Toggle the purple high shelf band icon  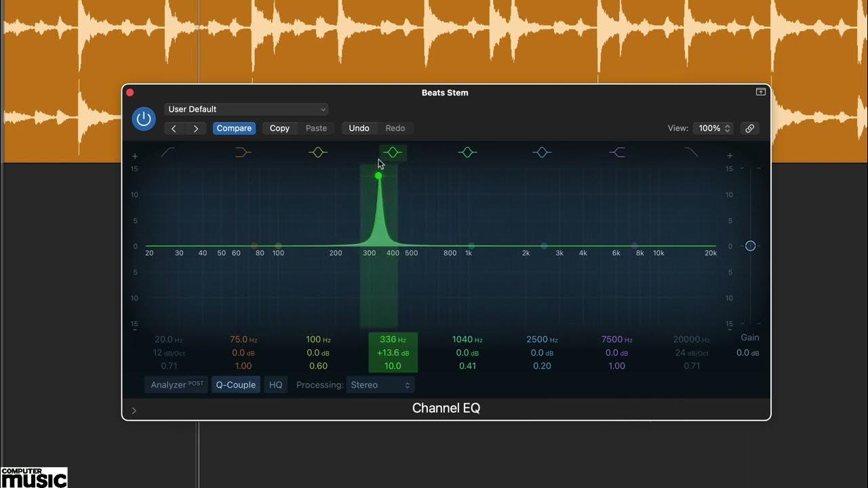point(616,152)
